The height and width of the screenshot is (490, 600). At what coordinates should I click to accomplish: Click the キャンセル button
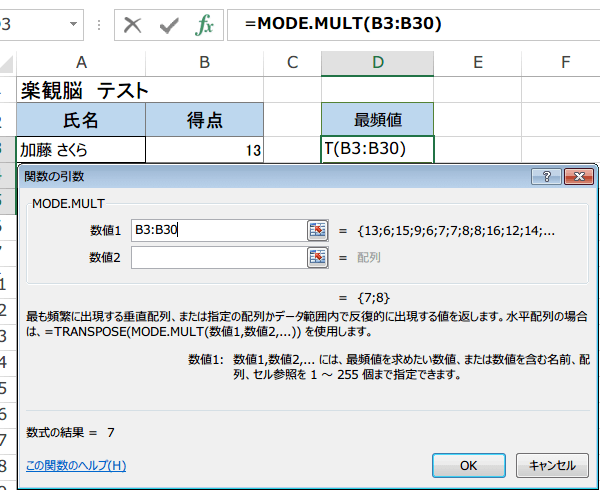pyautogui.click(x=552, y=466)
